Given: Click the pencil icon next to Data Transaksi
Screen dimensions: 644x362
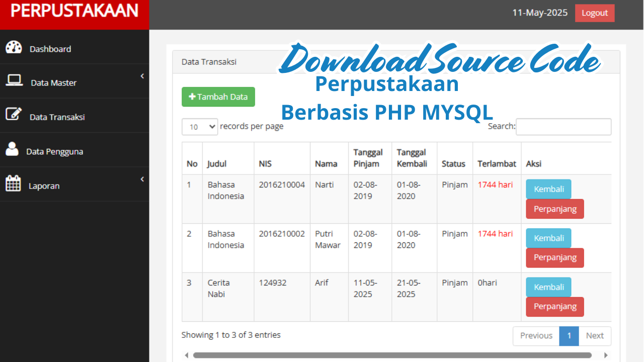Looking at the screenshot, I should (14, 115).
